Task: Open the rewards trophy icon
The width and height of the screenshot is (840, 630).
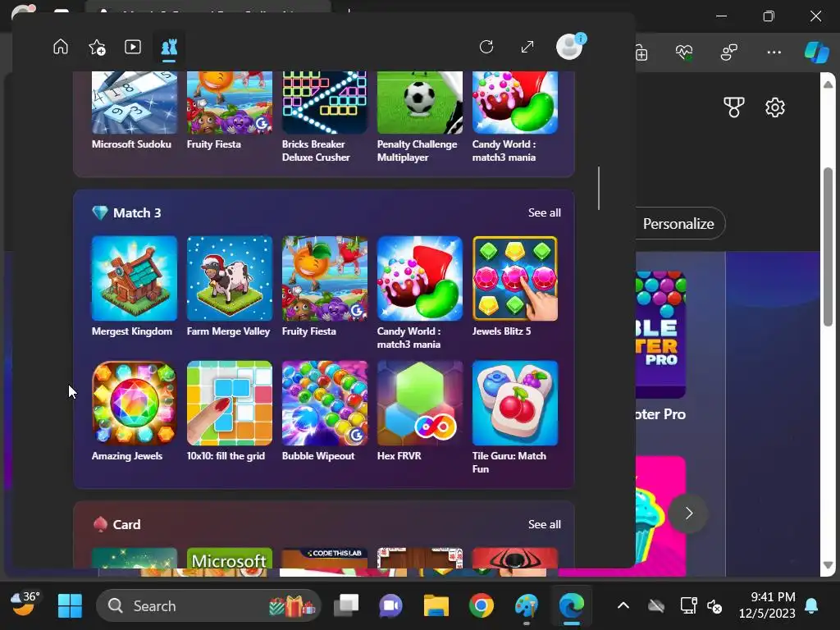Action: (x=734, y=107)
